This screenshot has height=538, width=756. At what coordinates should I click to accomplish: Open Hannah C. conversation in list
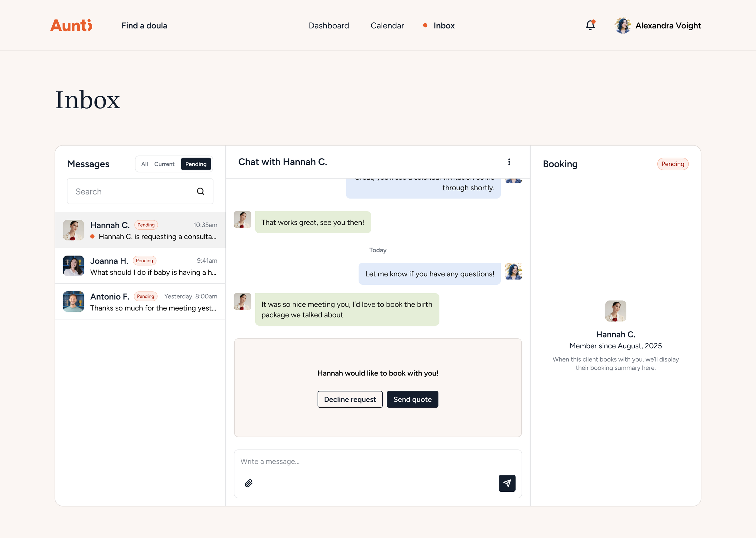[x=140, y=230]
